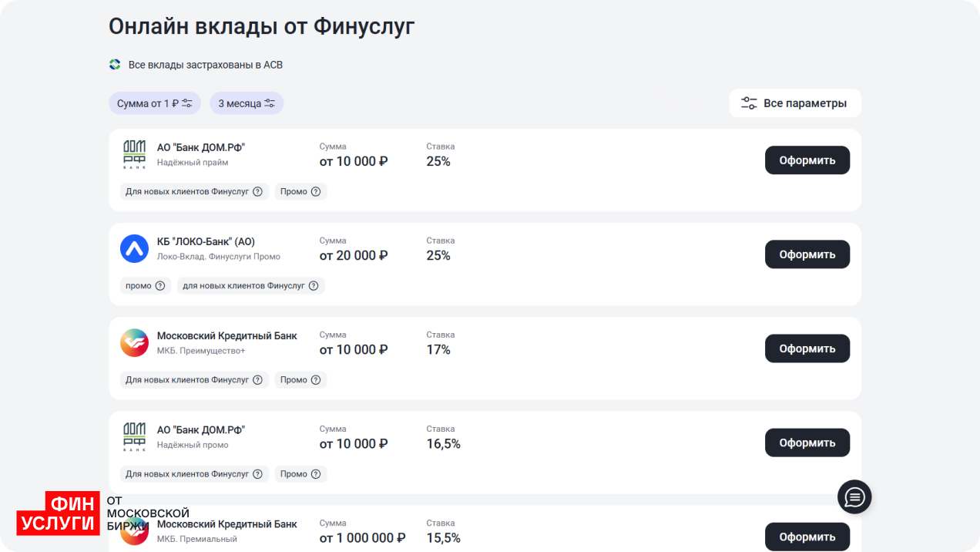Open the 'Сумма от 1 ₽' filter
This screenshot has width=980, height=552.
pyautogui.click(x=155, y=103)
